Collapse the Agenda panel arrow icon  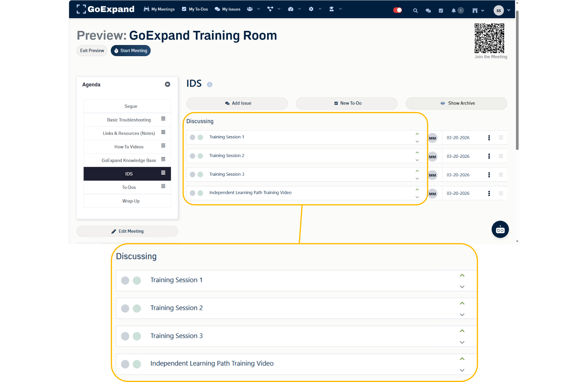[168, 84]
